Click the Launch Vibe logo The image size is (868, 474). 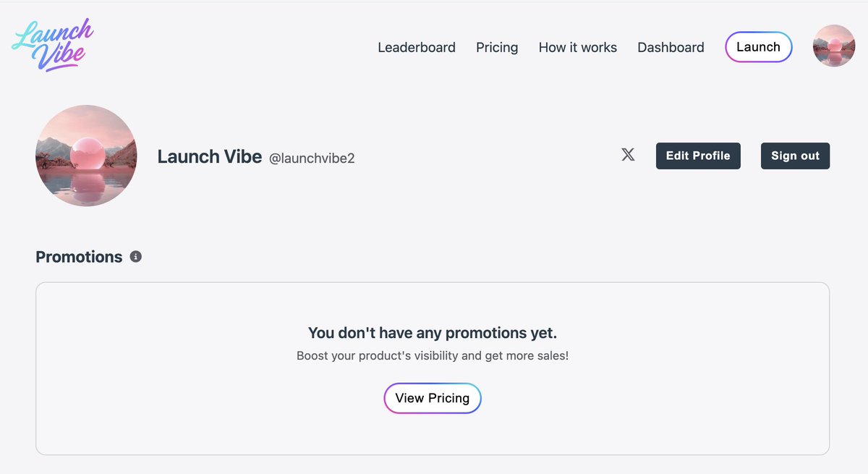[x=53, y=46]
